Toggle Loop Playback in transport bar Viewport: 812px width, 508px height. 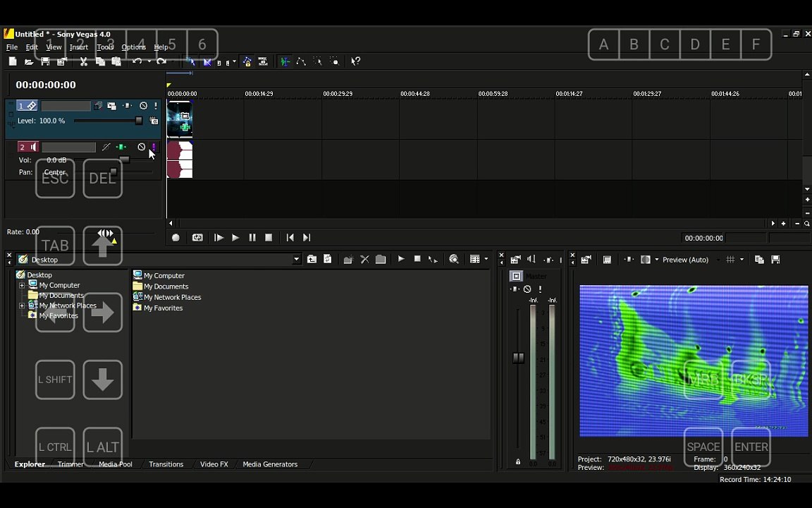point(197,237)
